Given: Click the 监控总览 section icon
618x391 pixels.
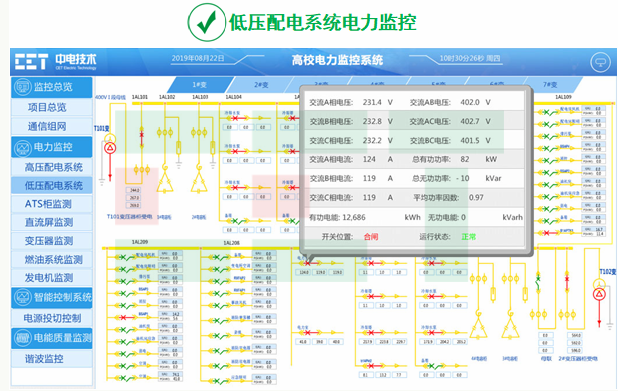Looking at the screenshot, I should click(22, 87).
